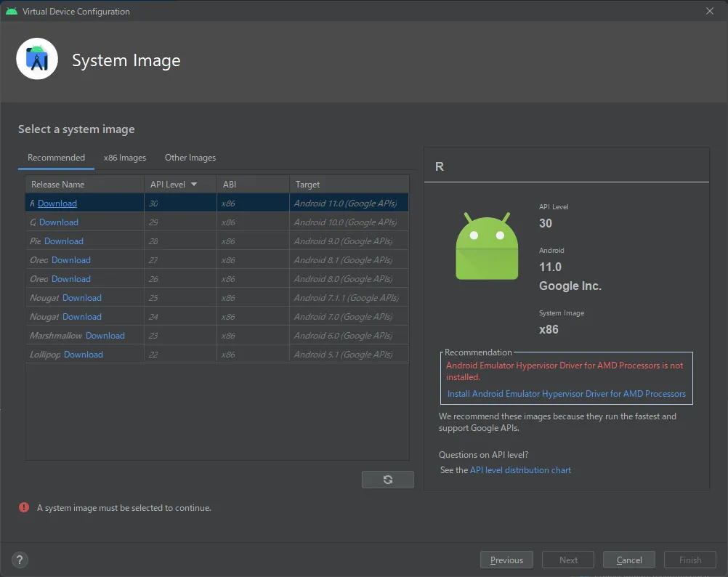Open help with the question mark icon
This screenshot has width=728, height=577.
tap(20, 560)
